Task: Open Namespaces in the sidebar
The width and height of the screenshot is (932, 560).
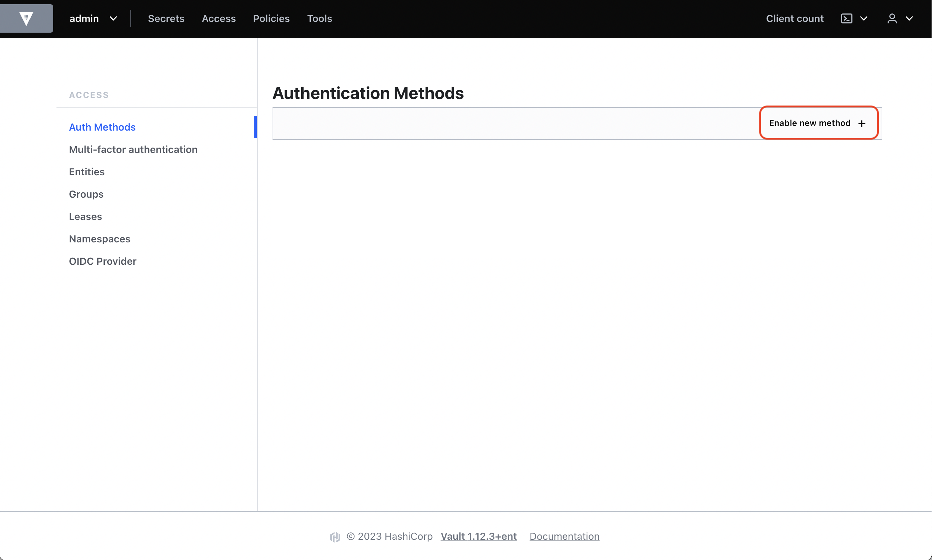Action: pyautogui.click(x=99, y=239)
